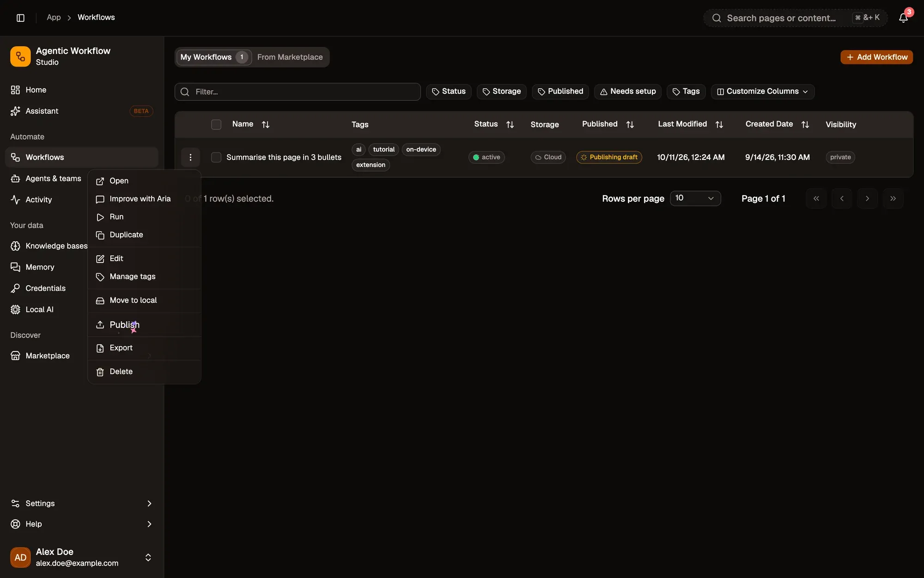The image size is (924, 578).
Task: Choose Manage tags option
Action: pyautogui.click(x=144, y=277)
